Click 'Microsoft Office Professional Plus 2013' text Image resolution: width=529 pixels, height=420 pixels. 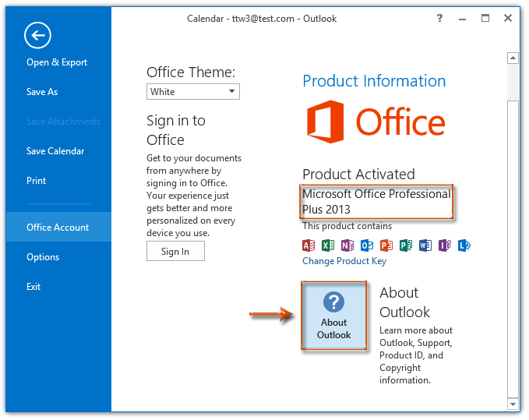click(x=376, y=201)
